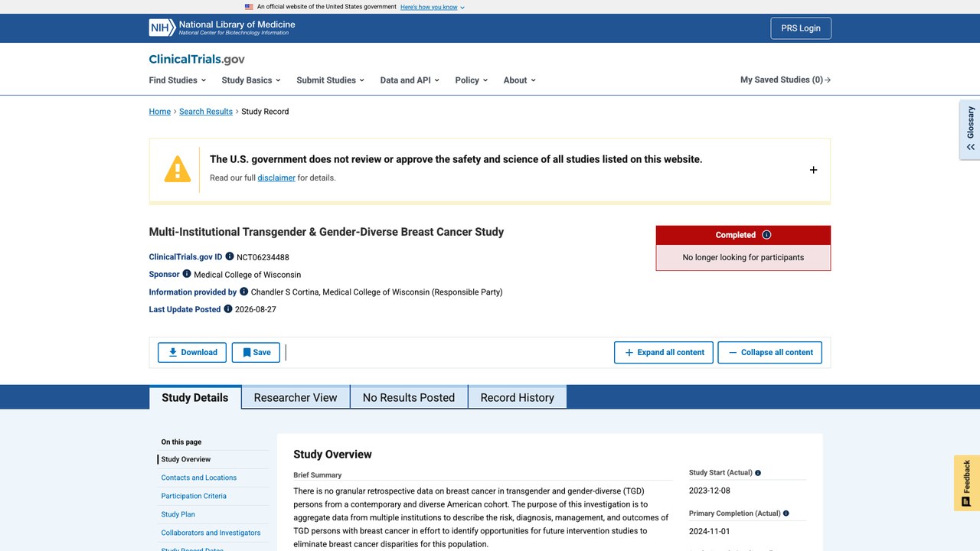Click the info icon beside Study Start (Actual)
The width and height of the screenshot is (980, 551).
pos(758,473)
